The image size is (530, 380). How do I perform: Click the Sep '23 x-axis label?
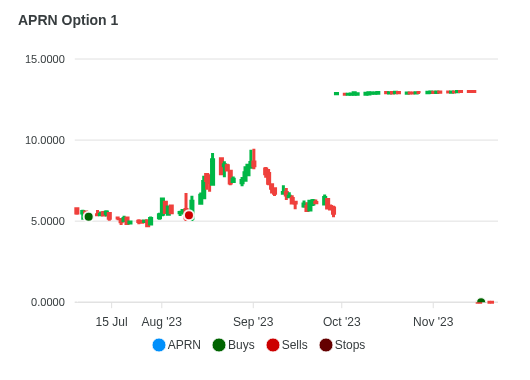pos(253,322)
